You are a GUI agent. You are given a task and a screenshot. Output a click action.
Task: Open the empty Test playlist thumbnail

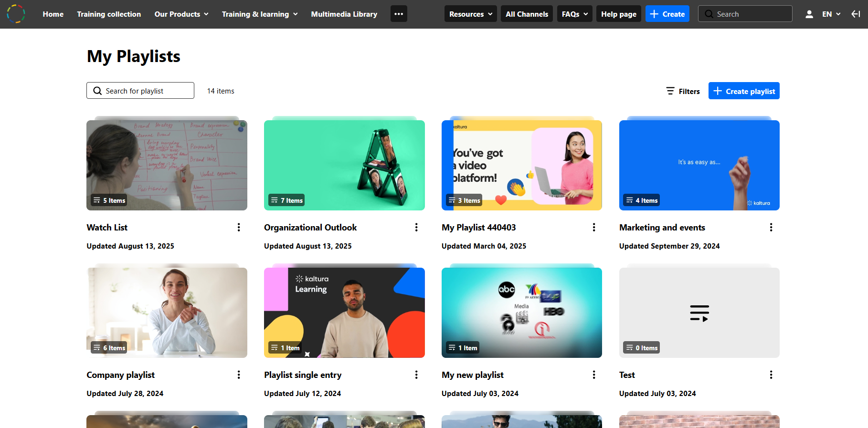[699, 313]
